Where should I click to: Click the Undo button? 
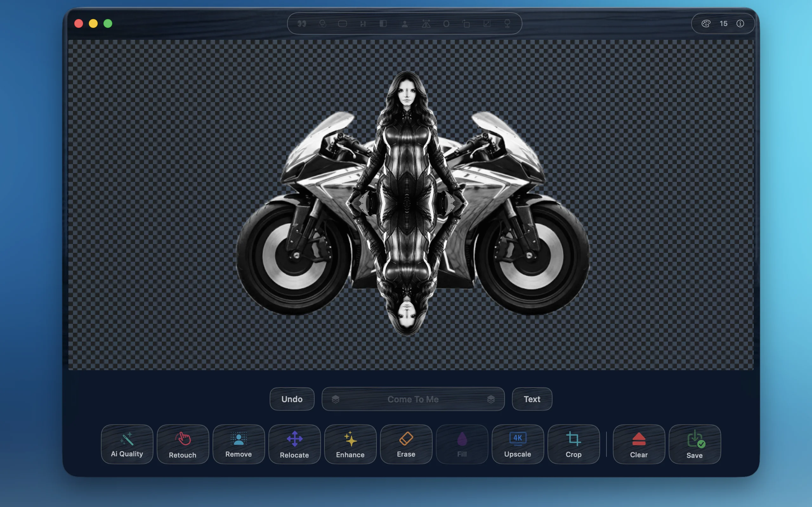[x=292, y=399]
